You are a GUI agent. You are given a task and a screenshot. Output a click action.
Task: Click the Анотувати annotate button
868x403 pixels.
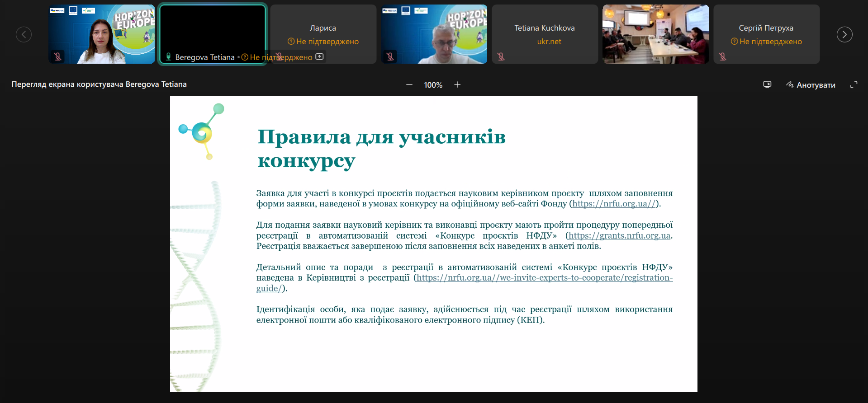point(811,85)
